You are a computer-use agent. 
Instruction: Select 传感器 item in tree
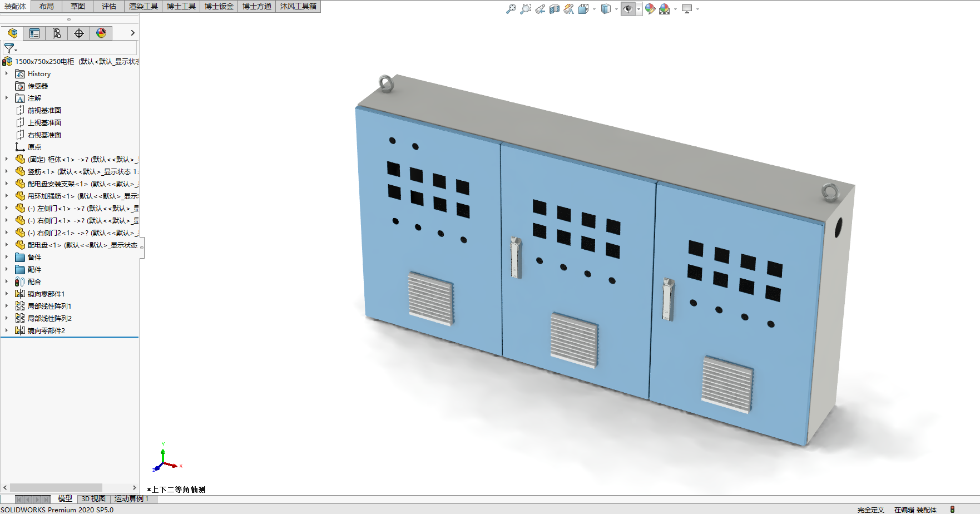pos(38,86)
